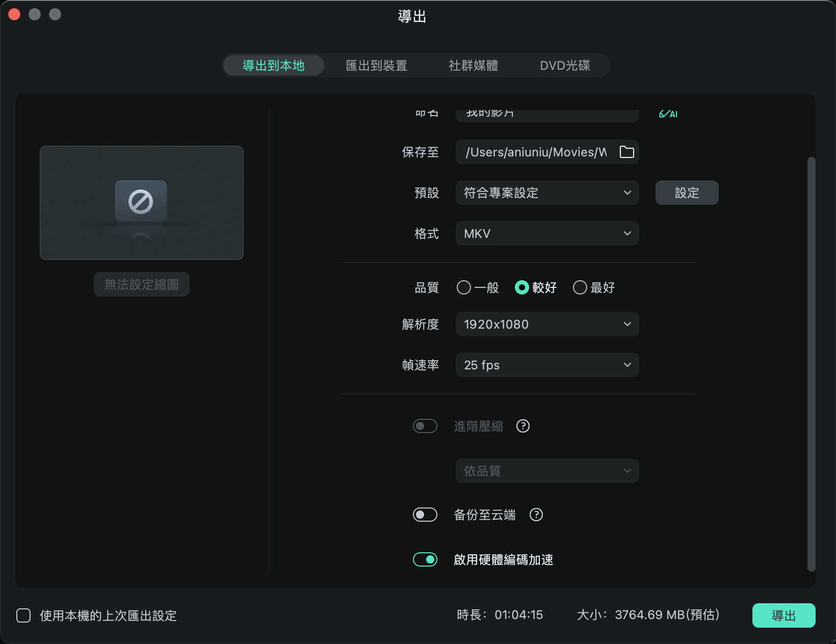Open the 依品質 compression dropdown
Image resolution: width=836 pixels, height=644 pixels.
547,471
